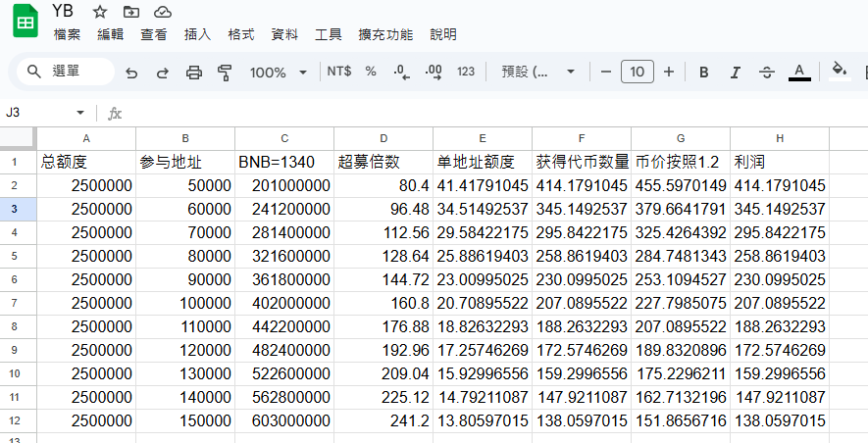Toggle italic formatting
This screenshot has height=443, width=868.
735,72
